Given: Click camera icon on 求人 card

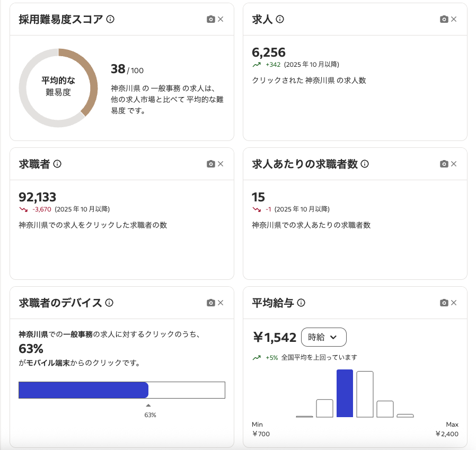Looking at the screenshot, I should coord(444,19).
